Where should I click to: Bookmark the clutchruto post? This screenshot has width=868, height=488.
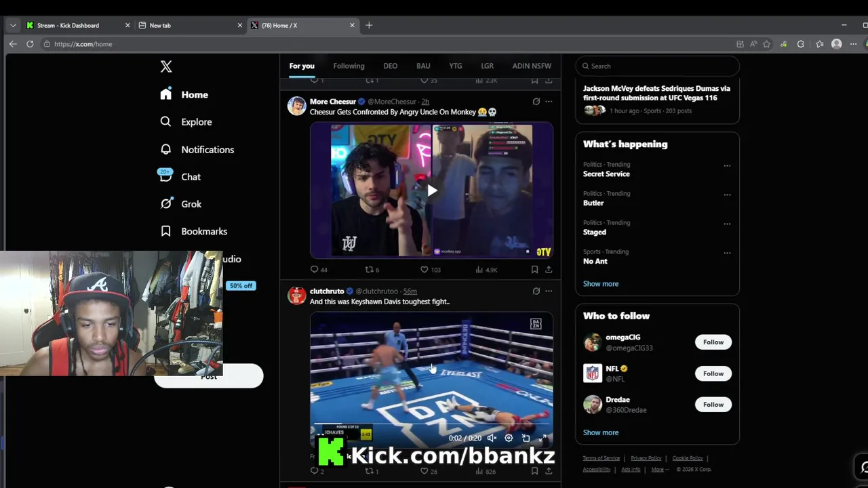(x=534, y=471)
